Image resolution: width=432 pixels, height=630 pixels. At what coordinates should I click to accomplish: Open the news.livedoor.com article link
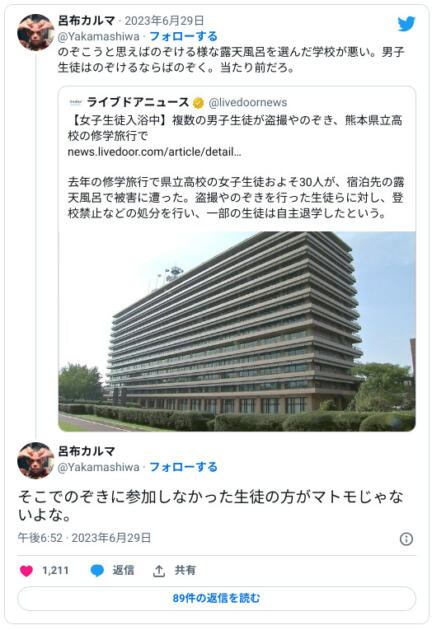(154, 152)
